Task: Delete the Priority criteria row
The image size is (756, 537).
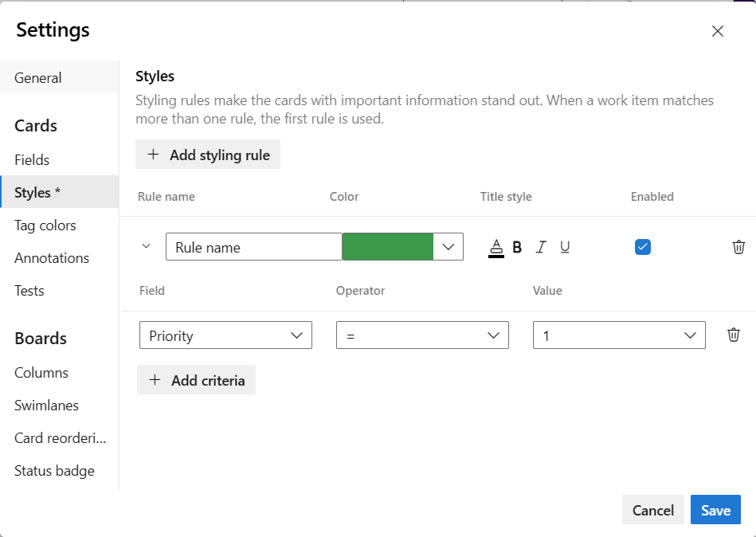Action: coord(733,335)
